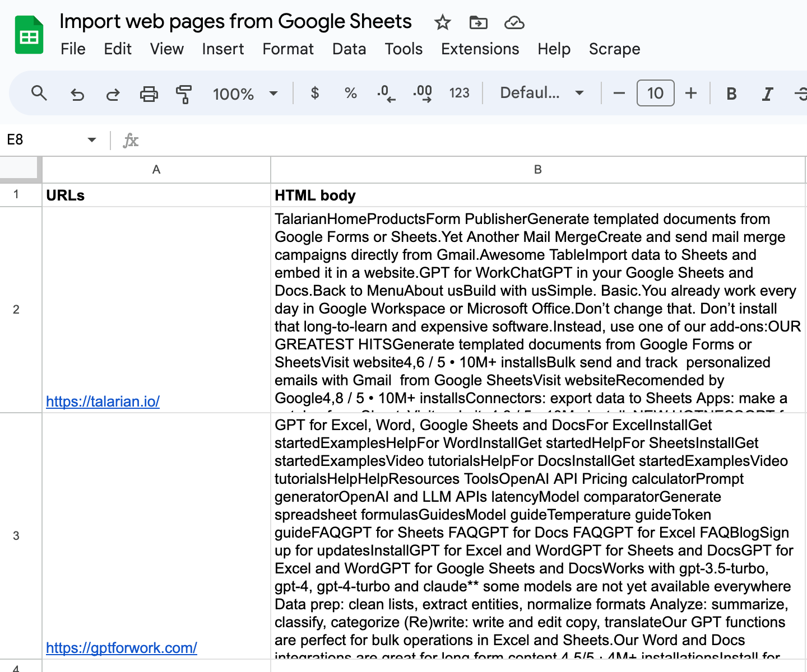The height and width of the screenshot is (672, 807).
Task: Open the File menu
Action: click(73, 49)
